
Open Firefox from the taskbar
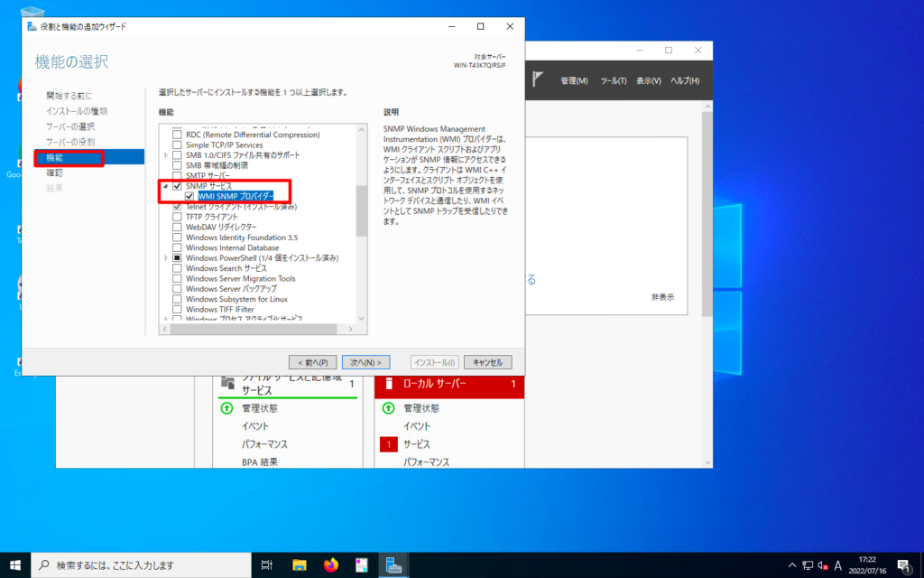(x=331, y=565)
